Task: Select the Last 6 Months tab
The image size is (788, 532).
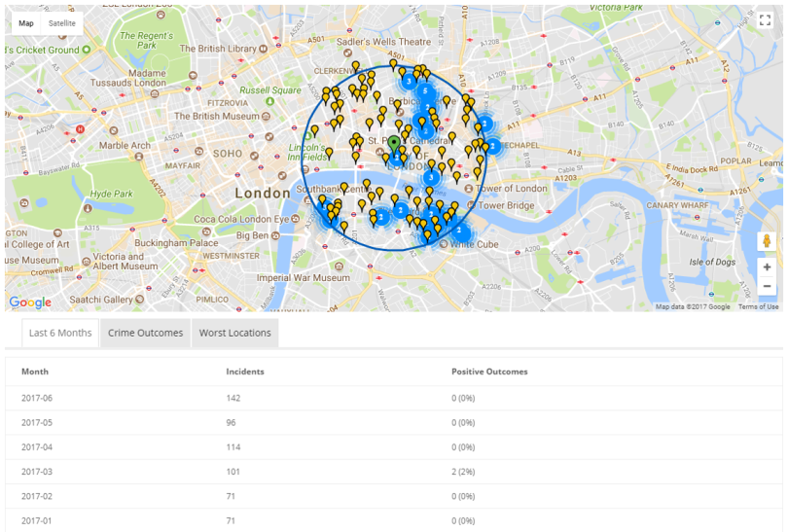Action: [x=60, y=333]
